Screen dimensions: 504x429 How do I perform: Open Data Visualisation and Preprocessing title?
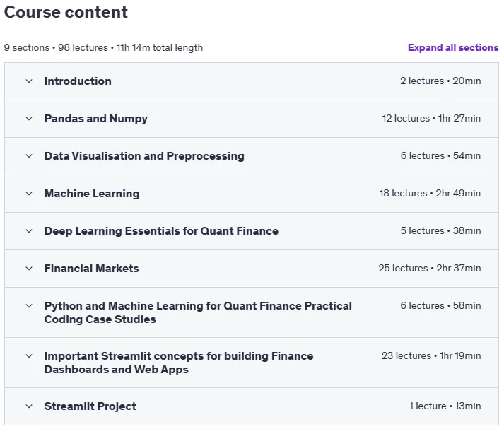[144, 156]
